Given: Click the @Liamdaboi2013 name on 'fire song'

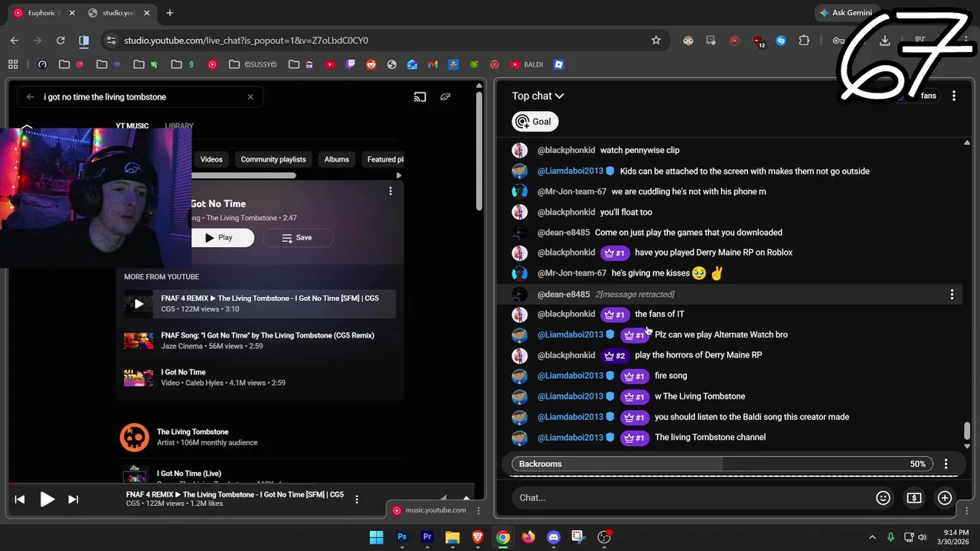Looking at the screenshot, I should point(570,376).
